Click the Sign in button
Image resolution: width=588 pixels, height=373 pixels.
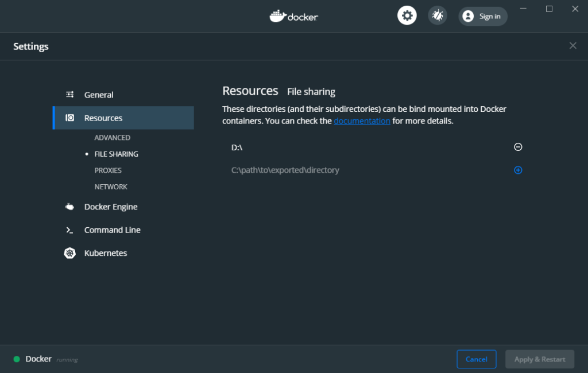(482, 16)
